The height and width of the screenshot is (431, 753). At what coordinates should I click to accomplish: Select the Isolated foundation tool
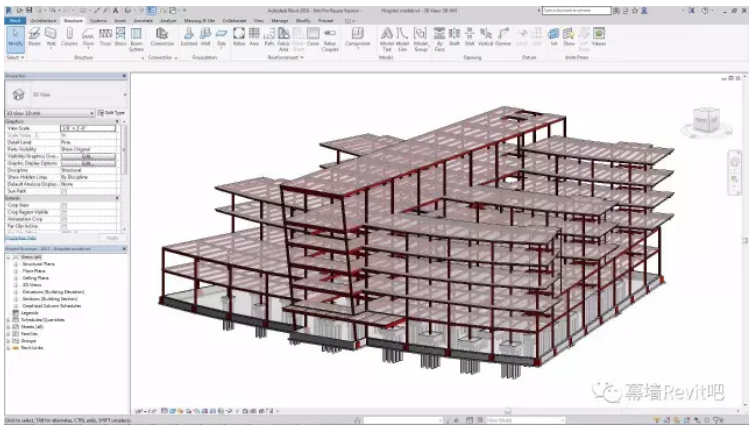(189, 37)
